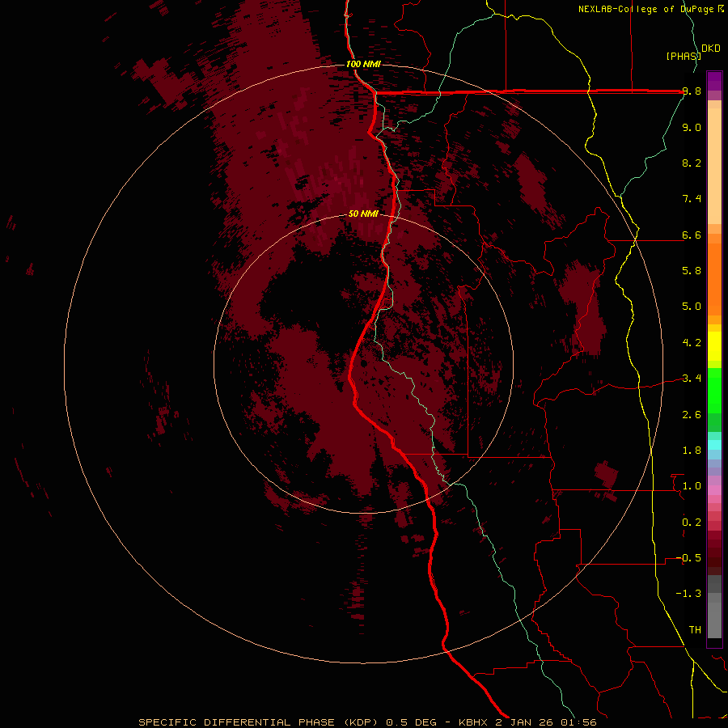728x728 pixels.
Task: Click the -1.3 value on the color scale
Action: click(x=688, y=594)
